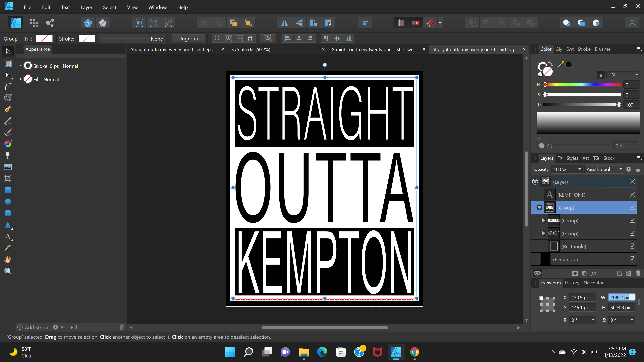644x362 pixels.
Task: Toggle the layer lock icon
Action: click(638, 169)
